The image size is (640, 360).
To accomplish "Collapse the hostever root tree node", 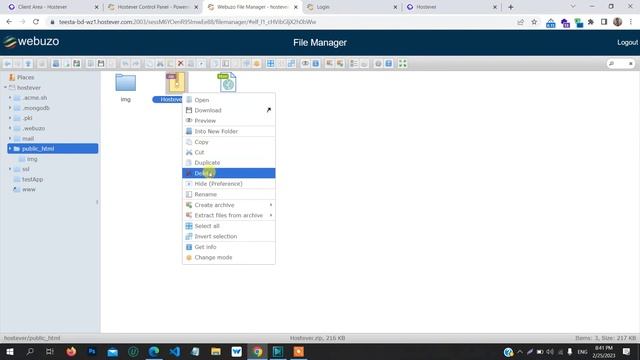I will pyautogui.click(x=5, y=87).
